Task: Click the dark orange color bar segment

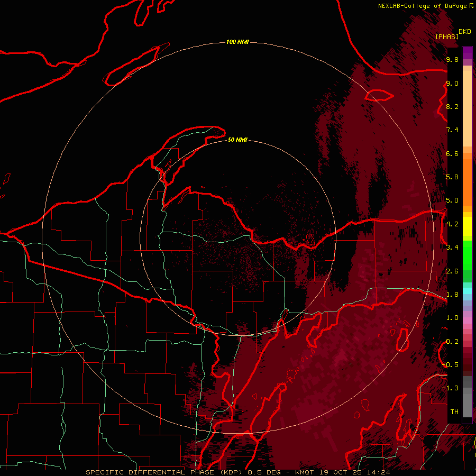Action: 467,182
